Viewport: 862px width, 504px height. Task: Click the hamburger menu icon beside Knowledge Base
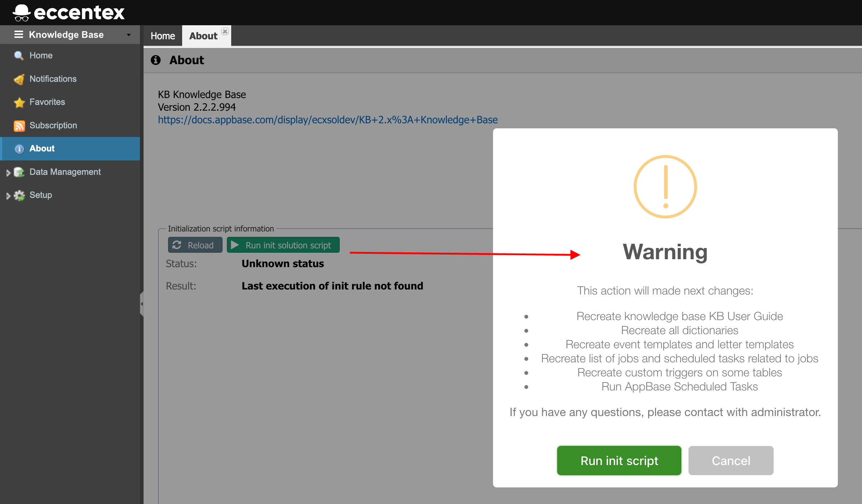click(x=19, y=35)
